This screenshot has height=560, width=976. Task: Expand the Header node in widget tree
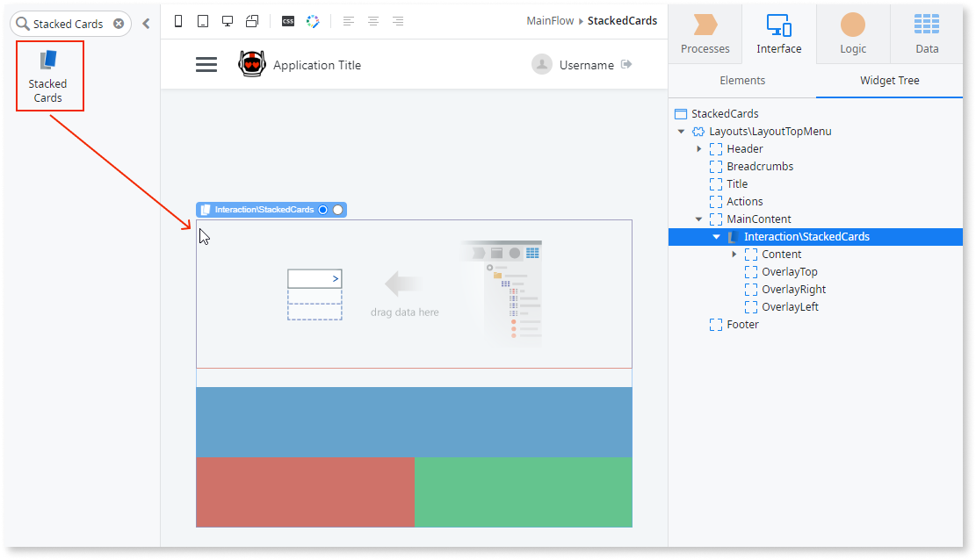coord(699,149)
